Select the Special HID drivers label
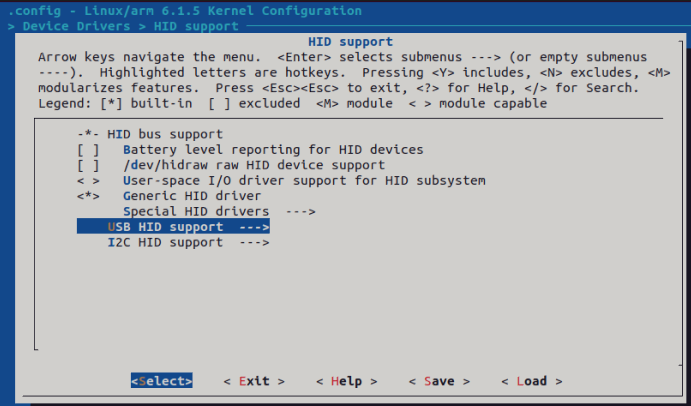 196,212
